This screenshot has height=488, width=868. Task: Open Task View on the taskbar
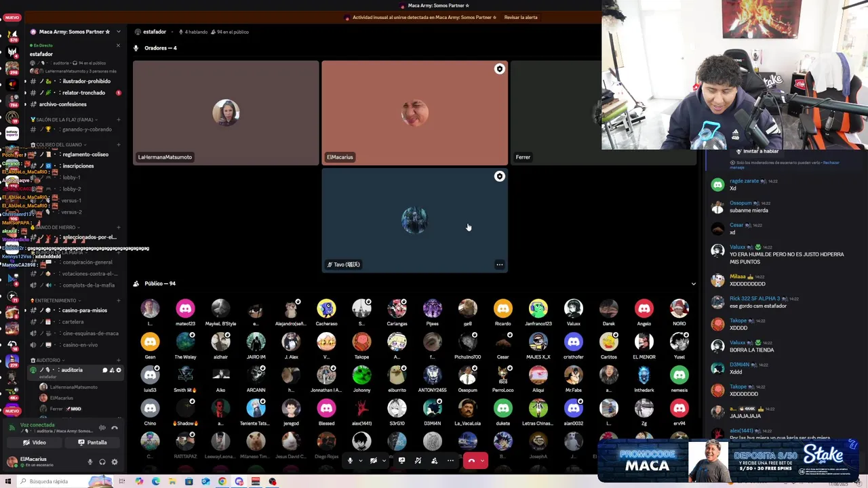[122, 482]
